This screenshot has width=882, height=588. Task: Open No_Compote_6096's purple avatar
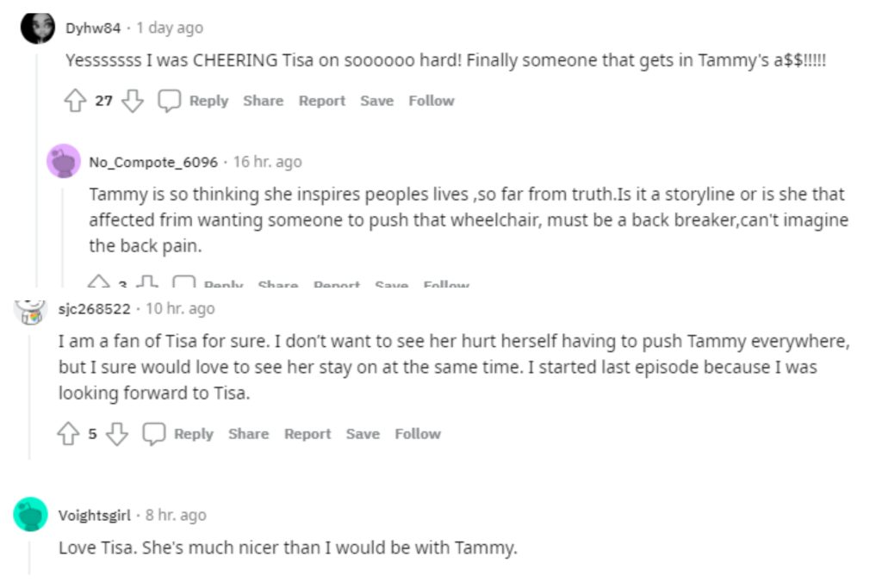(x=64, y=161)
